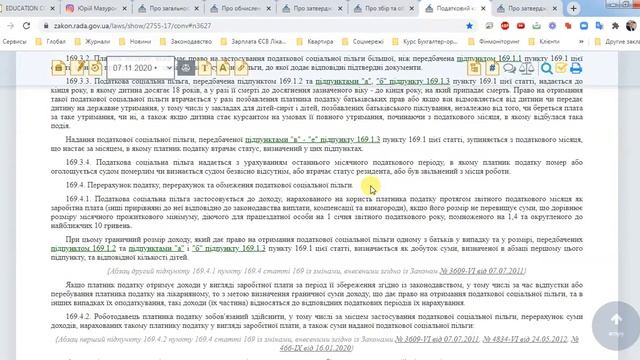The image size is (640, 360).
Task: Switch to the 'Про загально' tab
Action: coord(168,8)
